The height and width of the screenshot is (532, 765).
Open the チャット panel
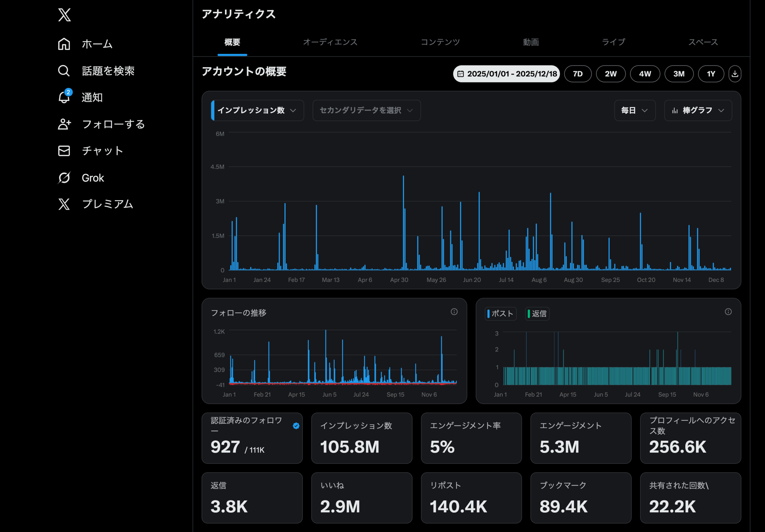pyautogui.click(x=64, y=151)
